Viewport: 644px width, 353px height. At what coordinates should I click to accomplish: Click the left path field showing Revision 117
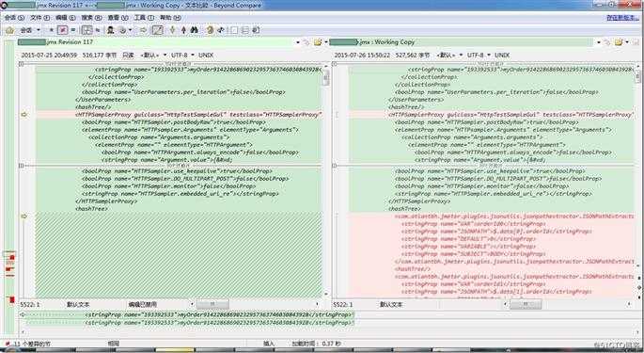pyautogui.click(x=155, y=42)
